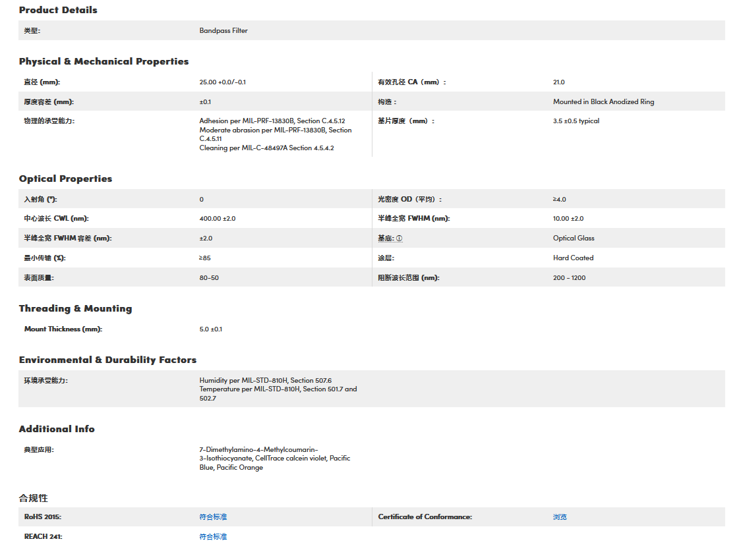Click the Additional Info heading
Screen dimensions: 741x560
click(x=57, y=429)
